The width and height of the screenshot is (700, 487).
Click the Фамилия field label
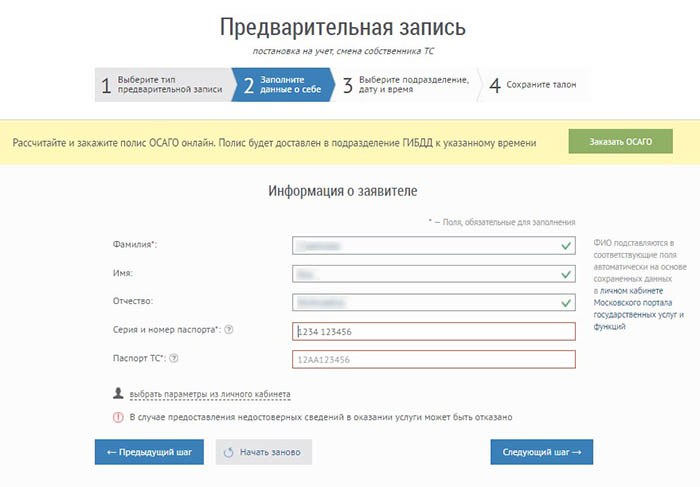coord(135,244)
